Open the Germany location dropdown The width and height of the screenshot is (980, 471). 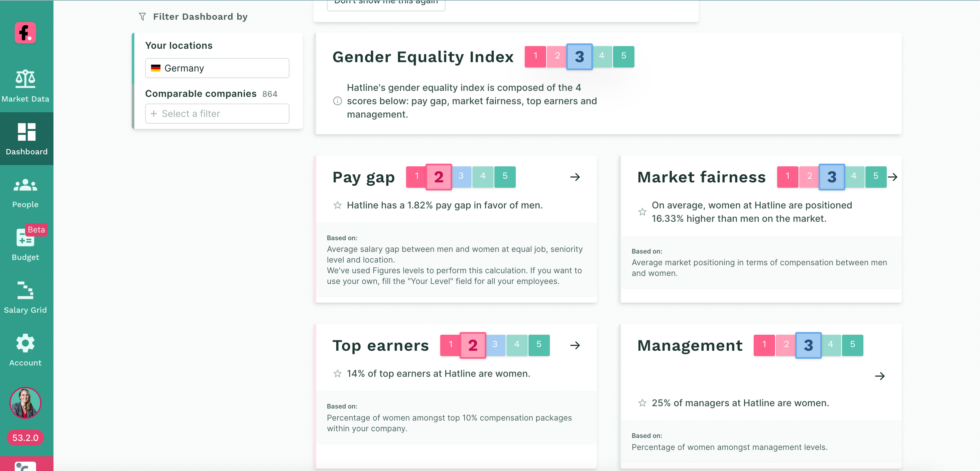pos(217,68)
